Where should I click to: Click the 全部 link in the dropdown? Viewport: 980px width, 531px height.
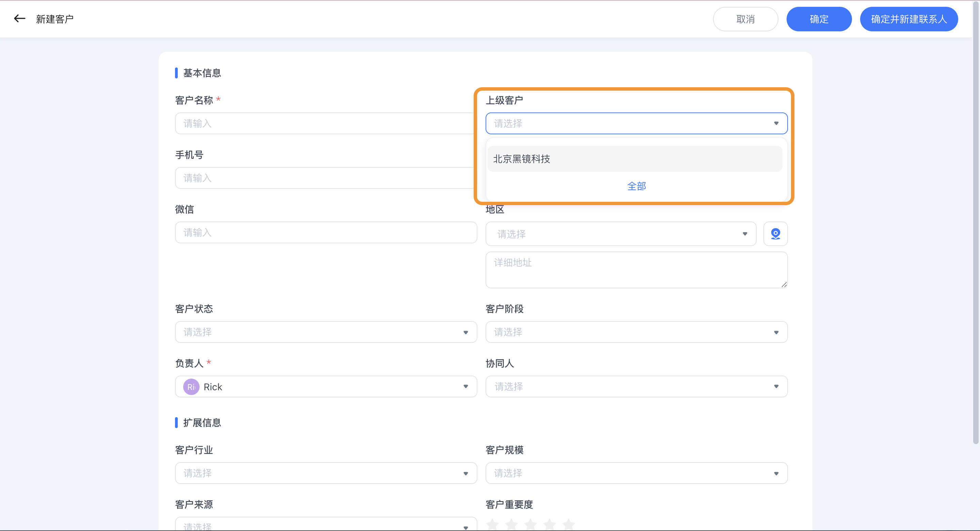click(x=636, y=186)
